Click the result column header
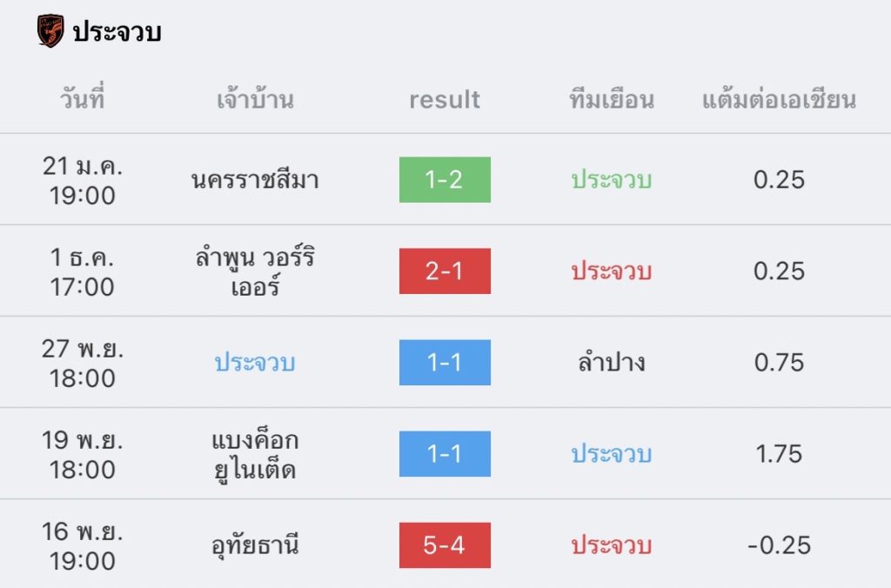Viewport: 891px width, 588px height. click(x=445, y=100)
